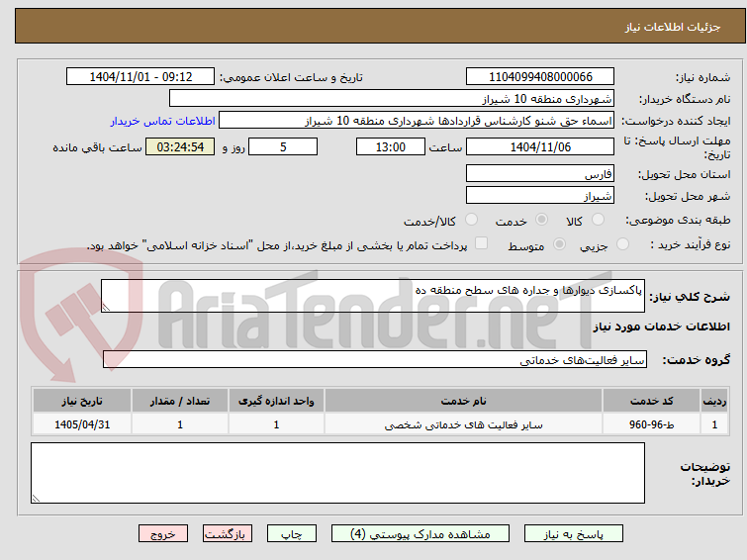Select the کالا/خدمت radio button
Screen dimensions: 747x560
[x=471, y=220]
